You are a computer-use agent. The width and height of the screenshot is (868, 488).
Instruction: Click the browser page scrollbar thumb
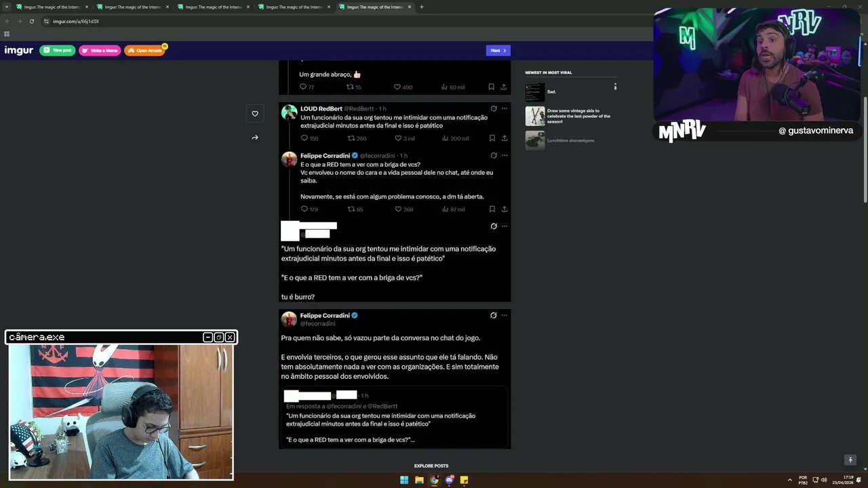click(865, 149)
